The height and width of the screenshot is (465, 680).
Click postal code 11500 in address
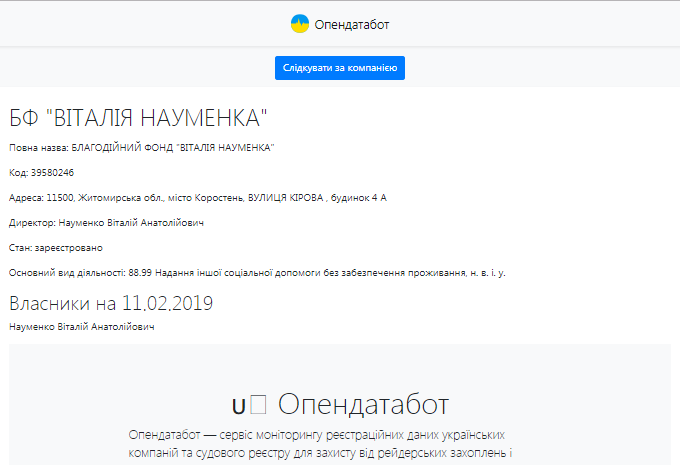click(59, 198)
